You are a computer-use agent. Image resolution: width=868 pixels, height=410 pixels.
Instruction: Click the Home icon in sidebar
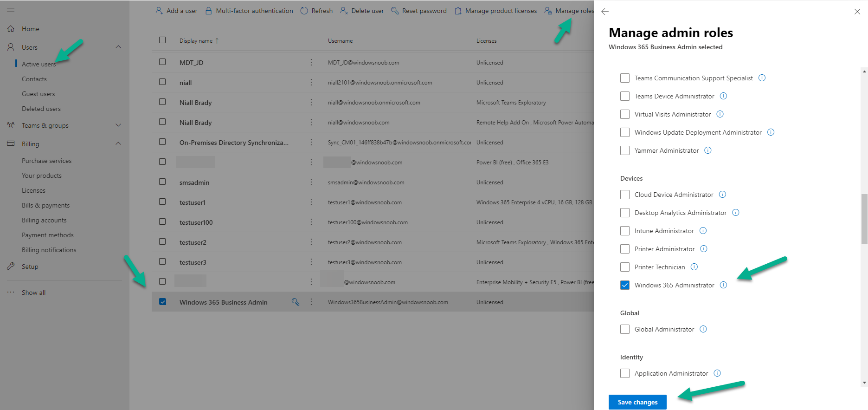(11, 29)
